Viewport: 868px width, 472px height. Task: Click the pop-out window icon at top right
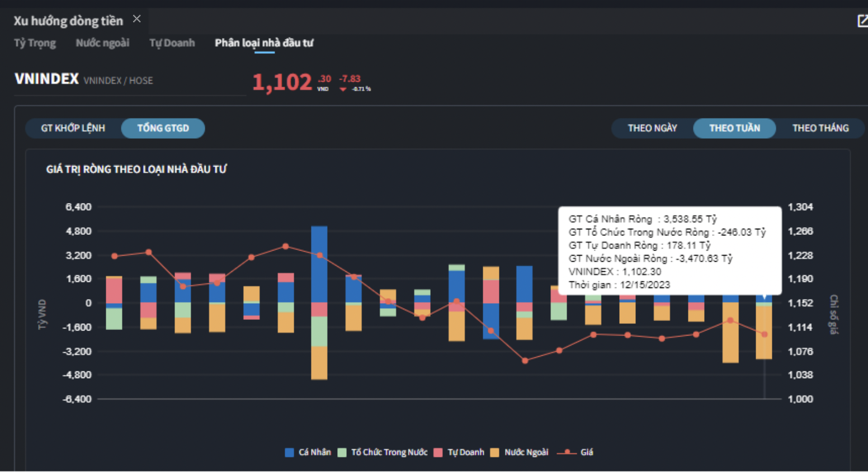pos(862,21)
